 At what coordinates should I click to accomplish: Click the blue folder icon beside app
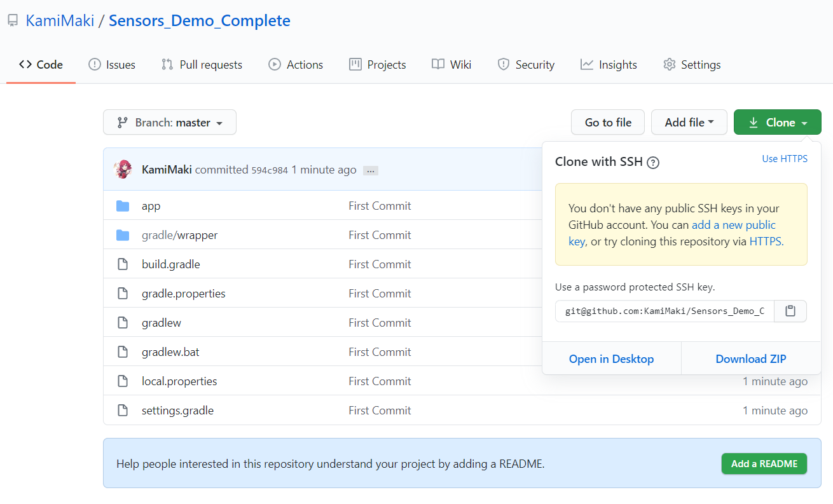click(123, 205)
